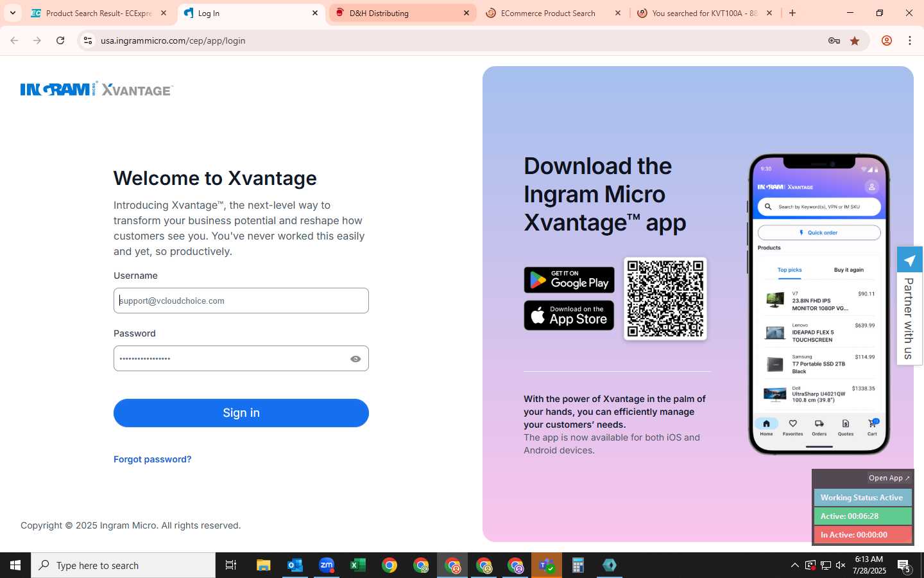
Task: Go back to previous page
Action: click(x=14, y=40)
